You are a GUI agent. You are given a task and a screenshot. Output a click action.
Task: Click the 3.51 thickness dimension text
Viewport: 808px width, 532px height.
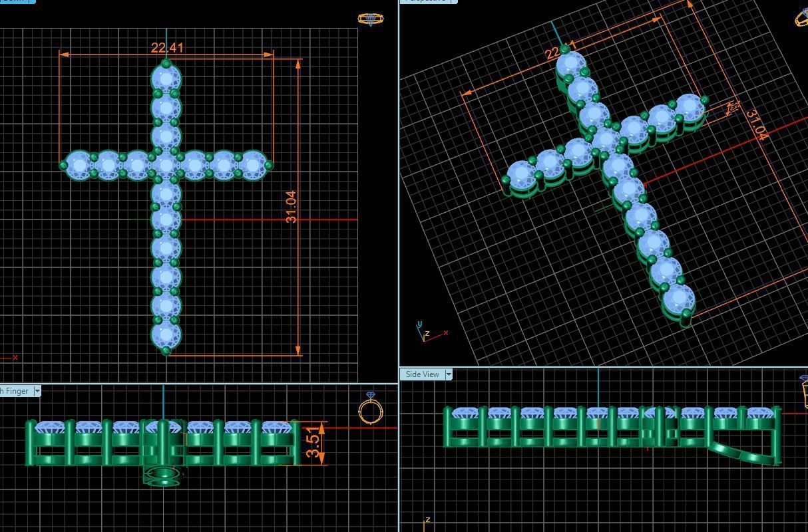click(313, 444)
